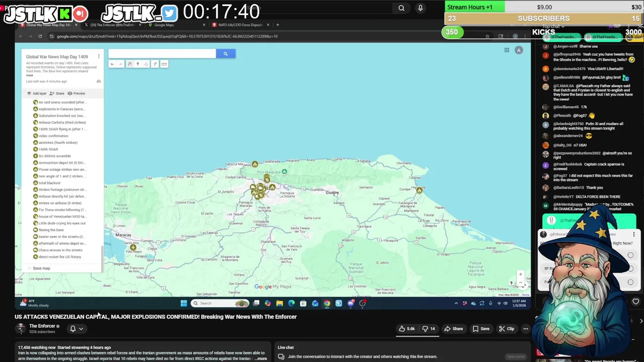The image size is (644, 362).
Task: Open the map title three-dot menu
Action: click(99, 57)
